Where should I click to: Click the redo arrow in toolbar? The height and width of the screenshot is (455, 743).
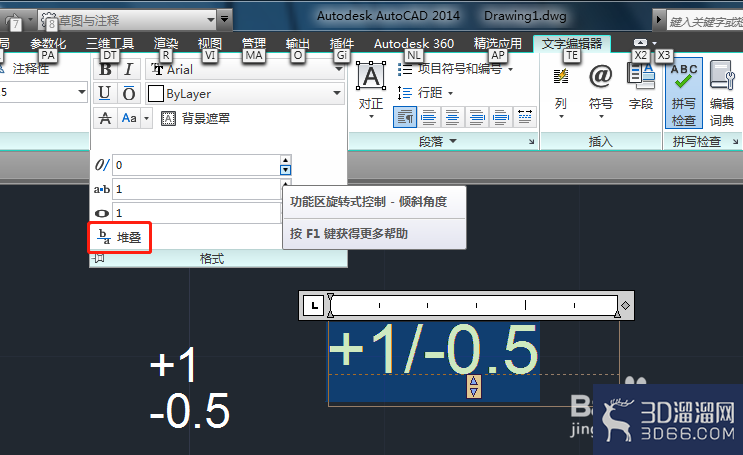click(x=13, y=20)
